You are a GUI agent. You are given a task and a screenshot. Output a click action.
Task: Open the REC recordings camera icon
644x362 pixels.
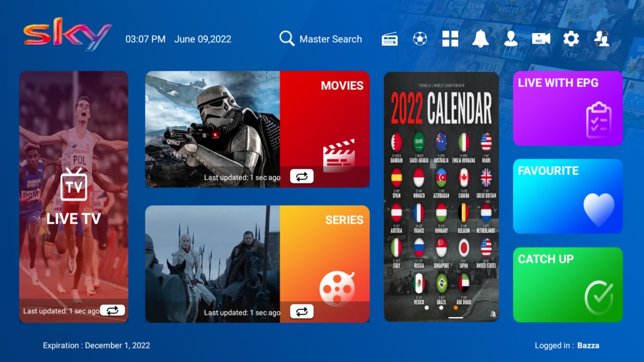tap(541, 39)
